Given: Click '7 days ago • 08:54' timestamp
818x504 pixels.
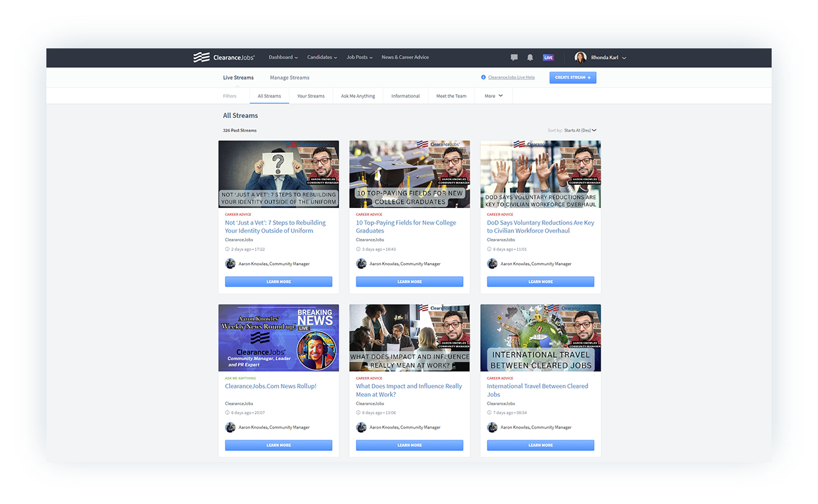Looking at the screenshot, I should click(x=510, y=413).
